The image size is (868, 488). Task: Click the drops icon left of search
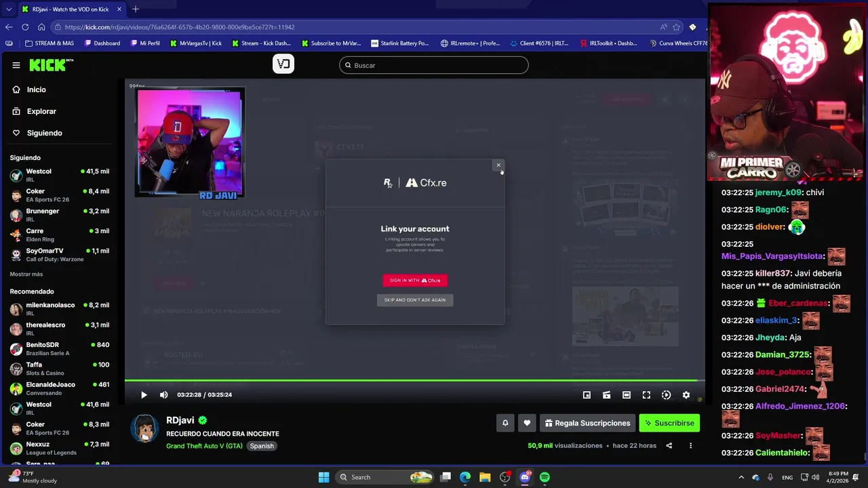(283, 64)
